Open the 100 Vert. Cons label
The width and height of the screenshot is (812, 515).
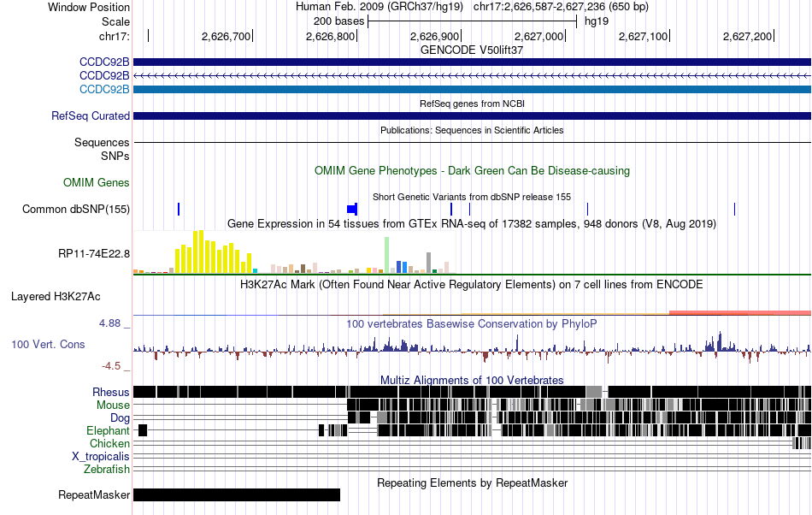pyautogui.click(x=48, y=344)
